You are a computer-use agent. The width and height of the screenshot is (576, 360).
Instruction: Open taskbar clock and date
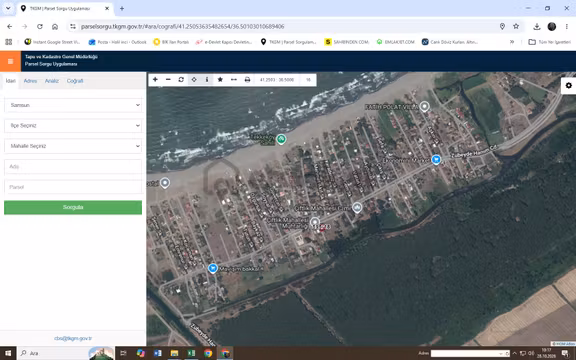coord(546,353)
